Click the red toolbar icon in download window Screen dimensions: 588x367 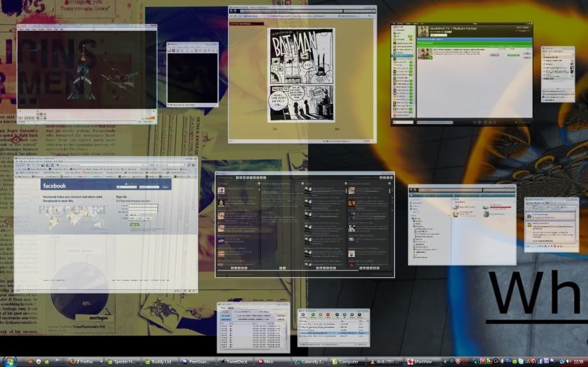pos(328,315)
